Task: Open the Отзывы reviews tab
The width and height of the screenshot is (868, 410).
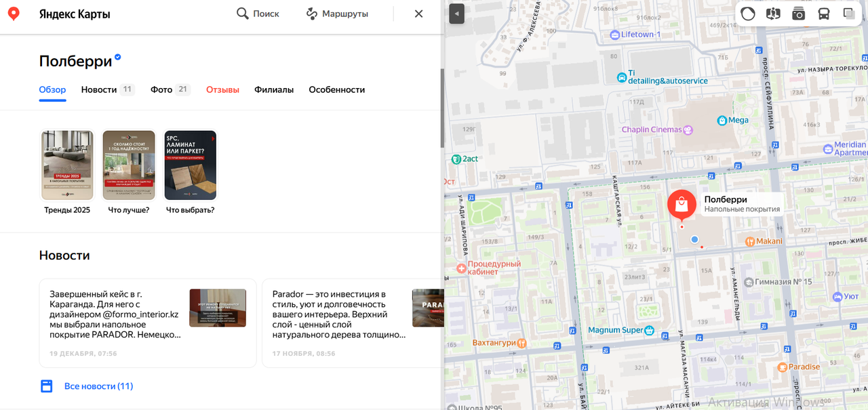Action: (x=222, y=89)
